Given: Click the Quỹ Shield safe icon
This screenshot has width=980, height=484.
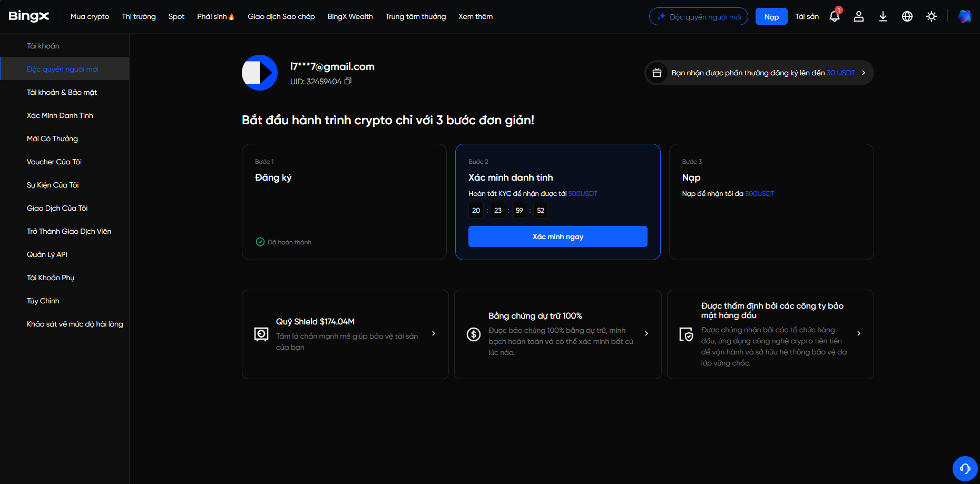Looking at the screenshot, I should [x=261, y=334].
